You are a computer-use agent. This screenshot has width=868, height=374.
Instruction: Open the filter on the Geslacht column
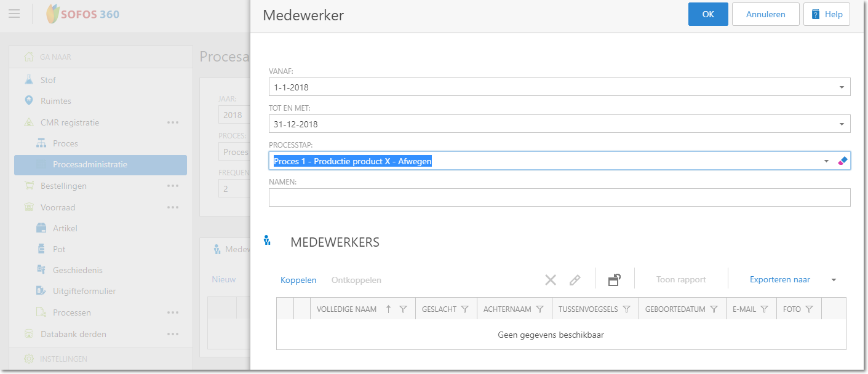[x=465, y=309]
